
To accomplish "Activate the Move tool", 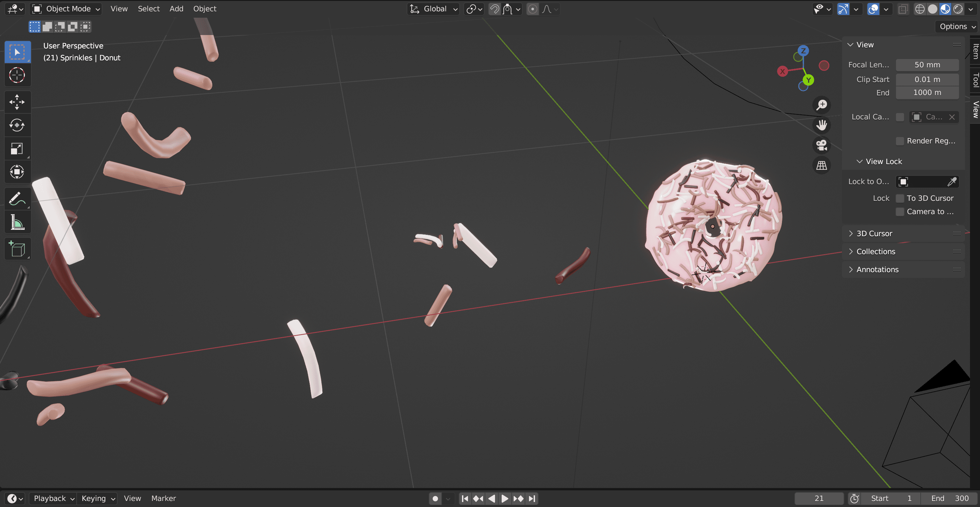I will pyautogui.click(x=17, y=102).
